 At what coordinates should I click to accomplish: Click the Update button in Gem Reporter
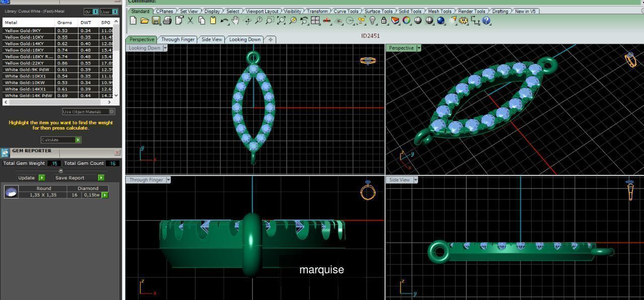31,177
